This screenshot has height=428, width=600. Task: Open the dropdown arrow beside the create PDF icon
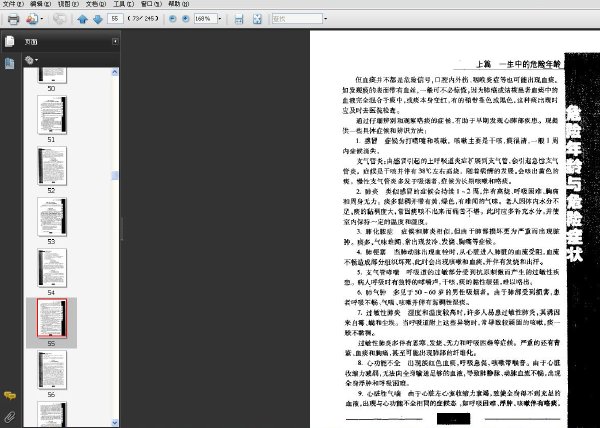click(42, 19)
